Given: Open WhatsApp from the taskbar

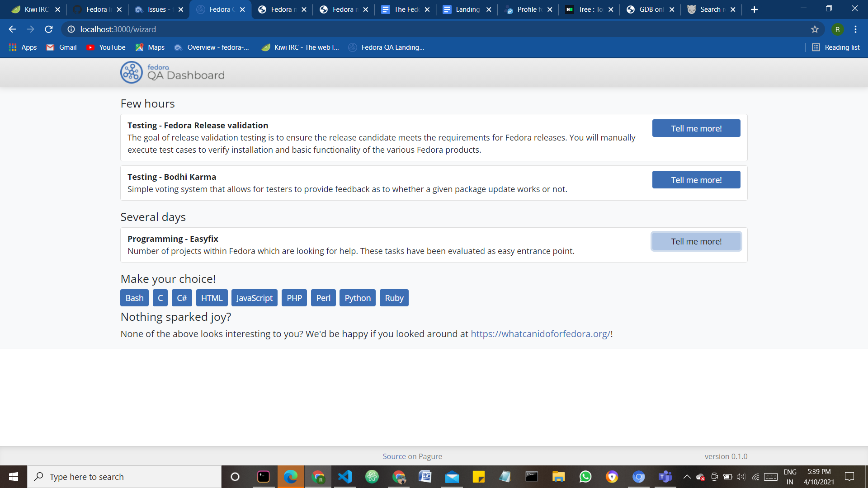Looking at the screenshot, I should [585, 477].
